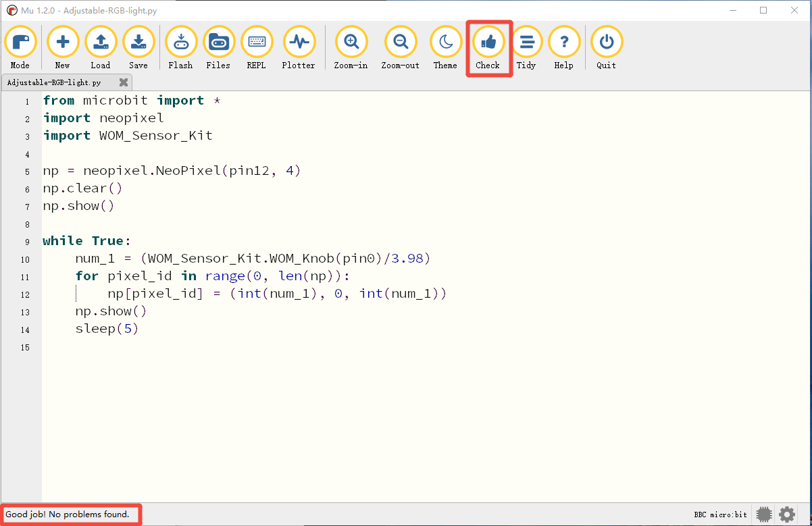Click the 'Good job! No problems found.' message
This screenshot has height=526, width=812.
(x=67, y=515)
